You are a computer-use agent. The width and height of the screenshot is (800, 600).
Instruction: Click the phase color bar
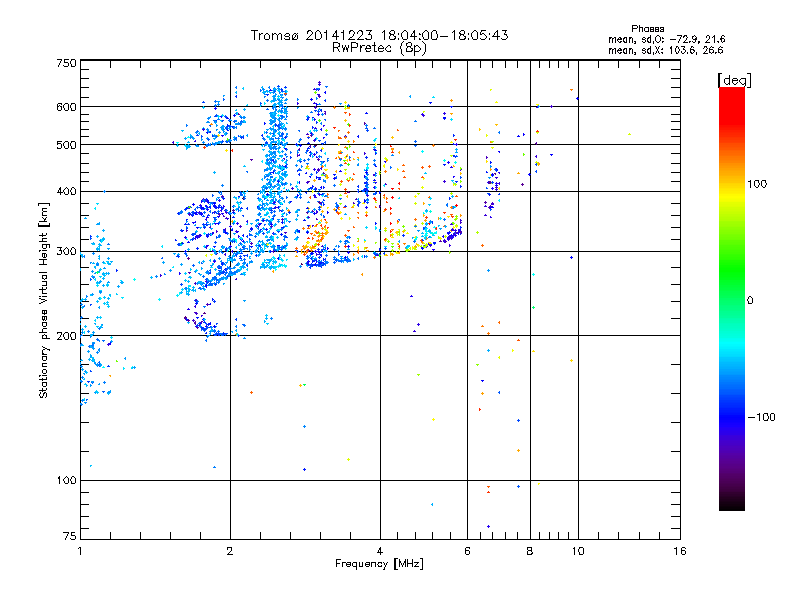pyautogui.click(x=732, y=298)
